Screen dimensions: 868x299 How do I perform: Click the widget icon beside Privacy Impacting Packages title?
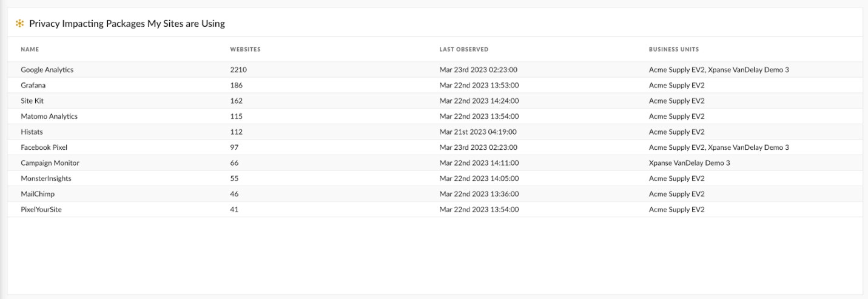pos(20,24)
